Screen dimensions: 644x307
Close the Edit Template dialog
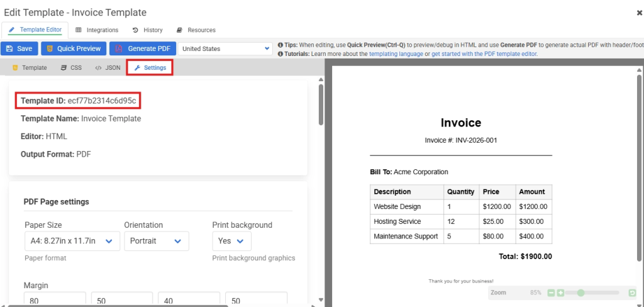click(640, 13)
